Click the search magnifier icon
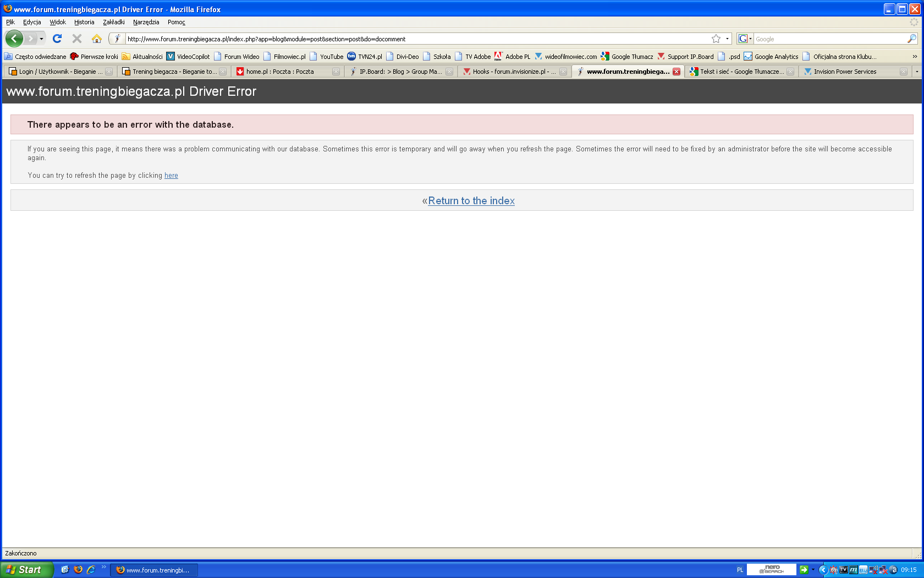The image size is (924, 578). pos(912,39)
